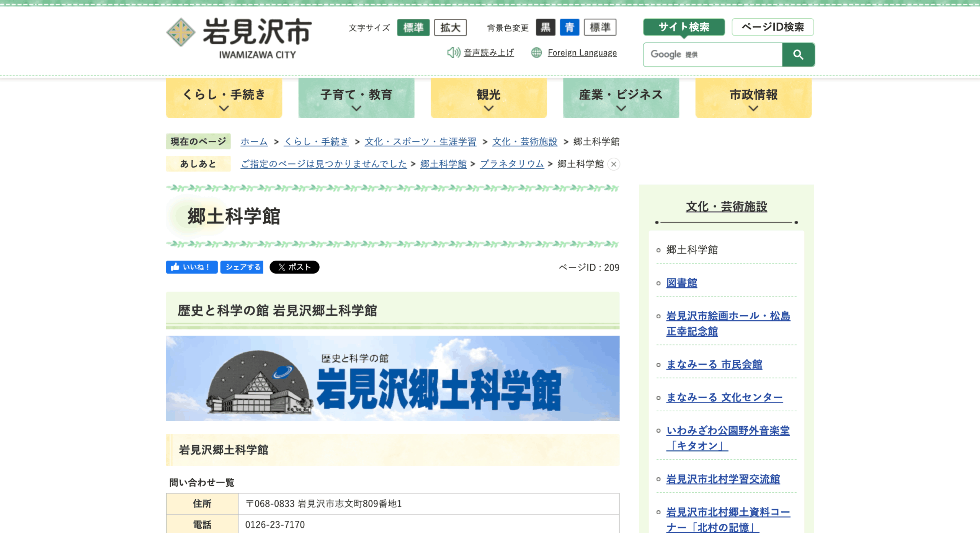Click the address 〒068-0833 岩見沢市志文町809番地1
980x533 pixels.
point(323,504)
